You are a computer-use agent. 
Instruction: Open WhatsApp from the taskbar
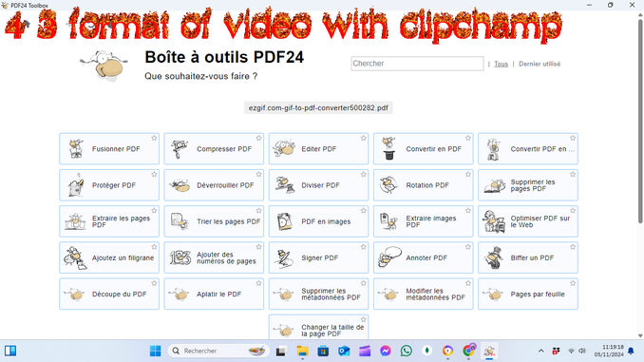(x=407, y=351)
